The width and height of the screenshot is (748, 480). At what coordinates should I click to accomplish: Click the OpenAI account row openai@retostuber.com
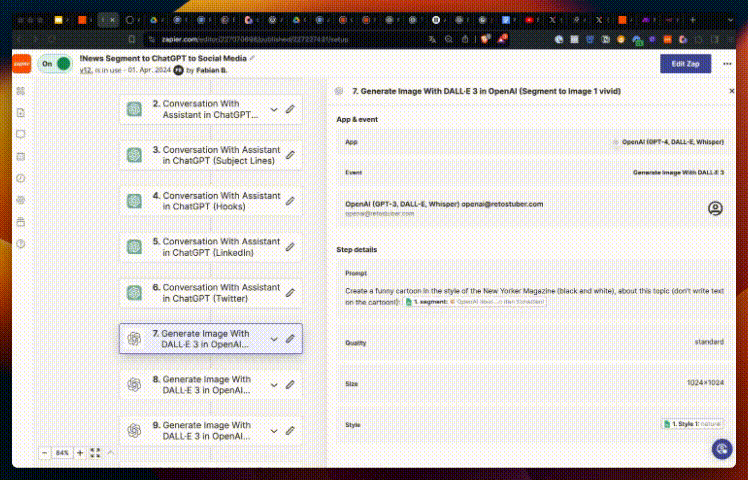coord(534,208)
